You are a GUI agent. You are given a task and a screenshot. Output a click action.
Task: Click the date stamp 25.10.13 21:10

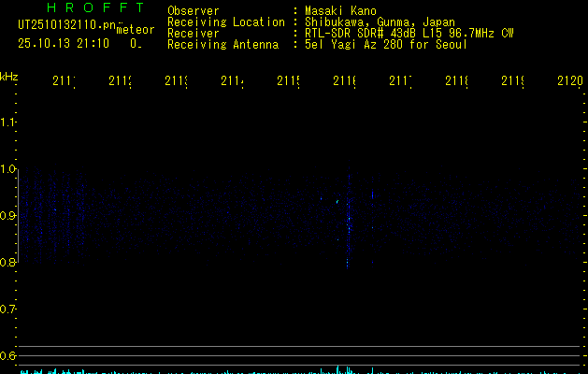[64, 44]
